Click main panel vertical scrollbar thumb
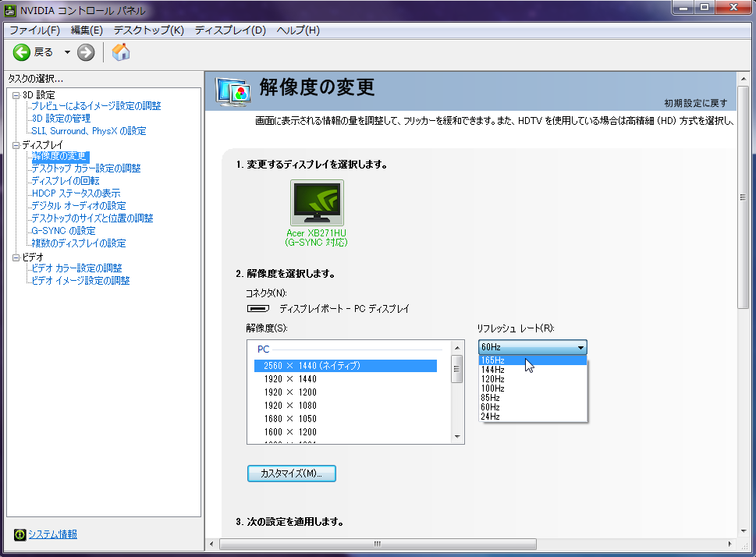This screenshot has width=756, height=557. [743, 197]
